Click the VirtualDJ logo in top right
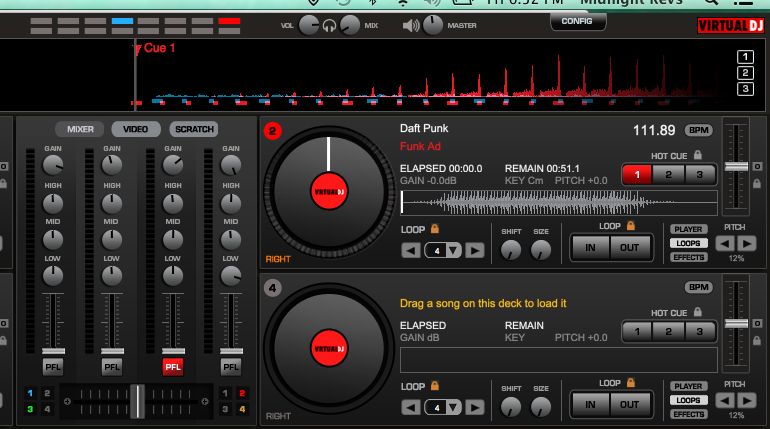Image resolution: width=770 pixels, height=429 pixels. click(x=731, y=24)
